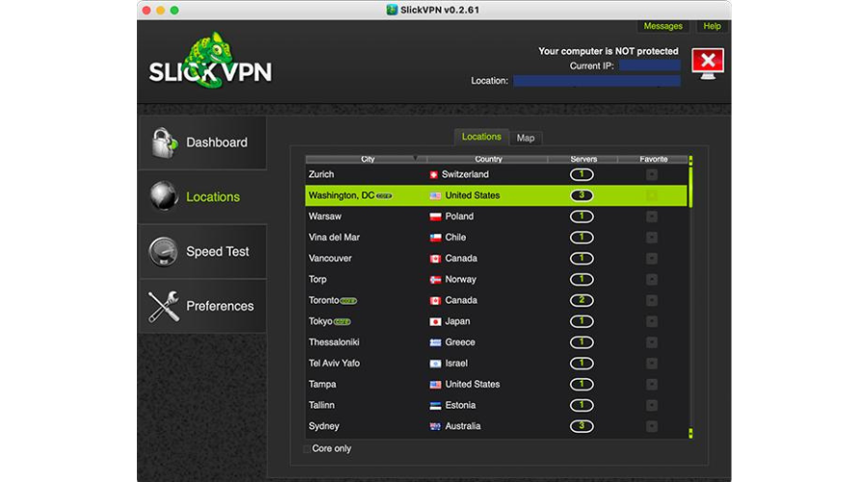Viewport: 868px width, 482px height.
Task: Select the Thessaloniki city row
Action: tap(496, 342)
